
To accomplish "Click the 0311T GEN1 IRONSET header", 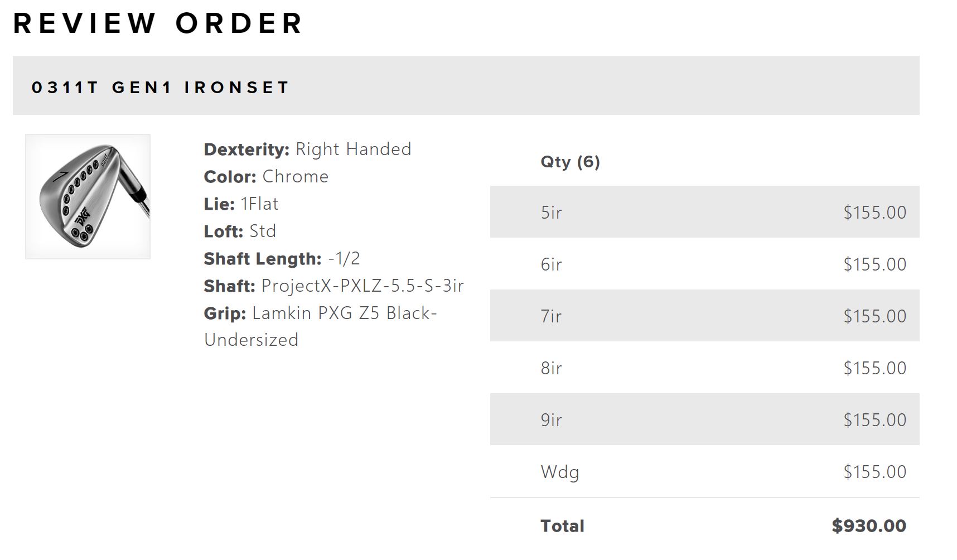I will click(161, 87).
